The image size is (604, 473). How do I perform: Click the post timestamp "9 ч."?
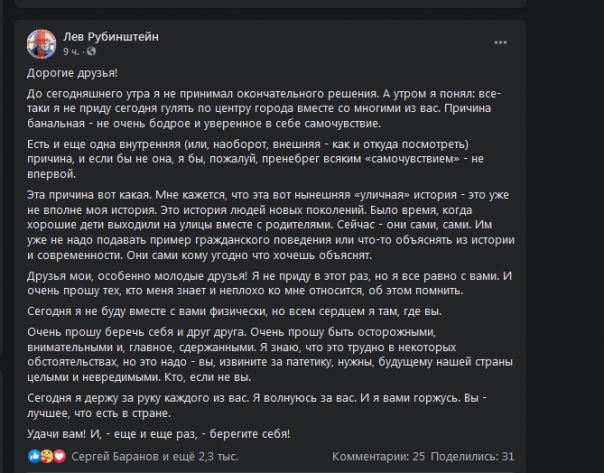72,51
